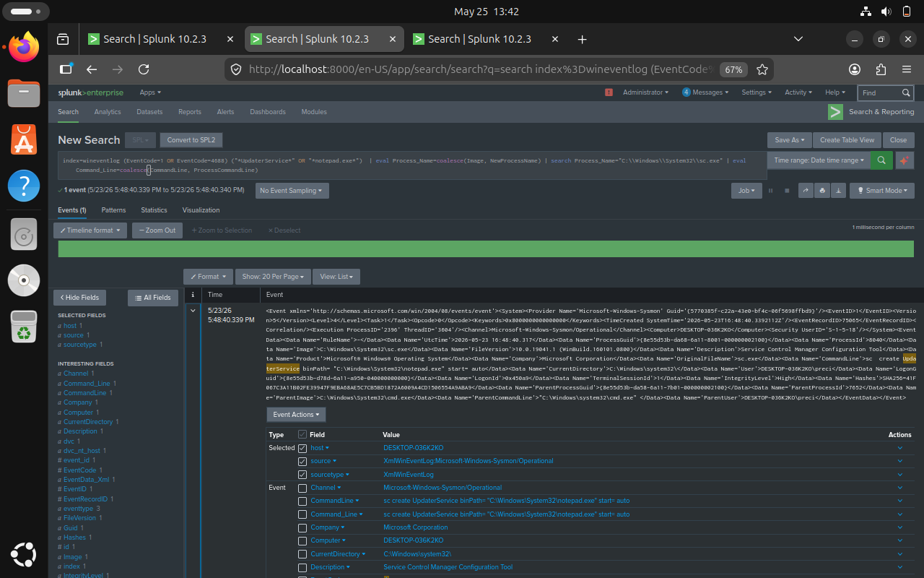Open the Settings menu
This screenshot has width=924, height=578.
click(757, 92)
